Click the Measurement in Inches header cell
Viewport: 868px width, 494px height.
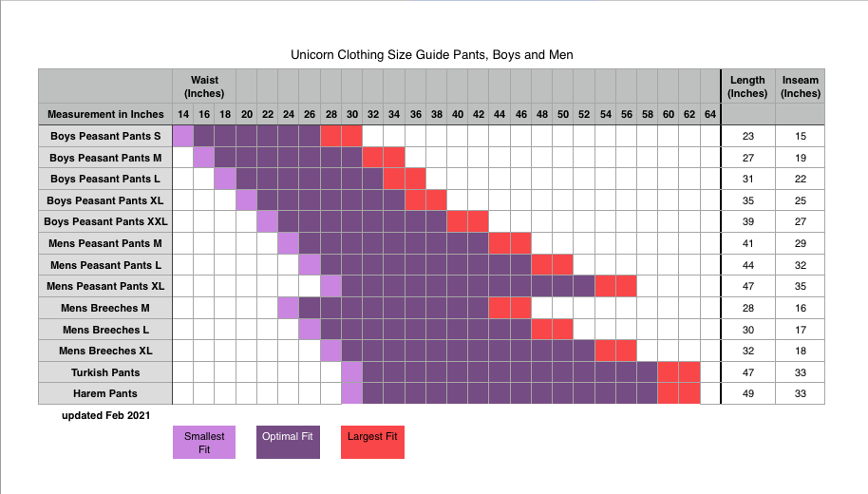click(x=104, y=114)
